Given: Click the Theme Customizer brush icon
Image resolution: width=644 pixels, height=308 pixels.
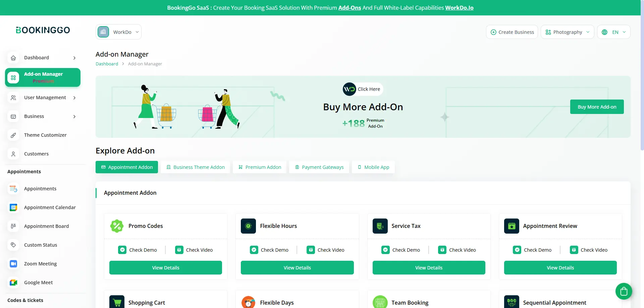Looking at the screenshot, I should (13, 135).
